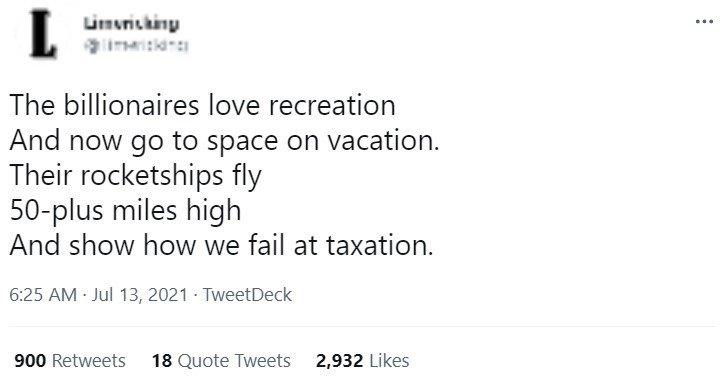Click the last line ending in 'taxation.'

221,245
